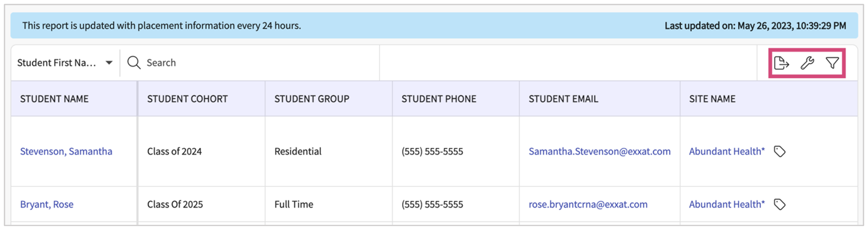Open the funnel filter icon
The width and height of the screenshot is (868, 230).
click(x=832, y=63)
